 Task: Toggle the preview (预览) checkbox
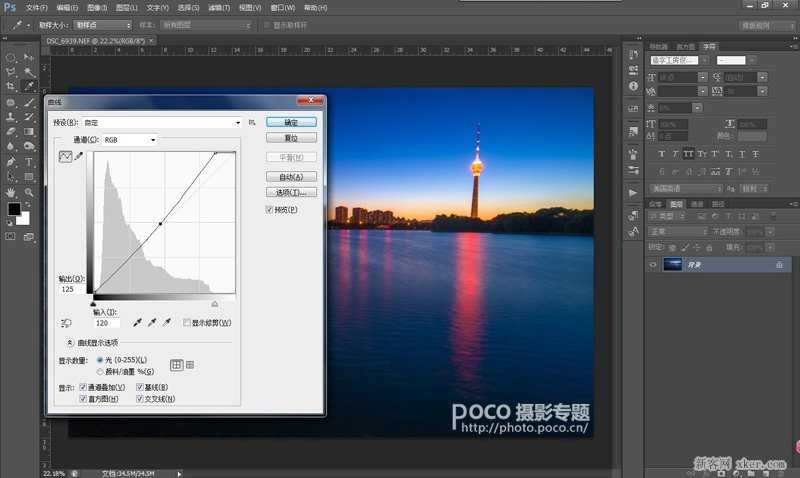(x=269, y=210)
